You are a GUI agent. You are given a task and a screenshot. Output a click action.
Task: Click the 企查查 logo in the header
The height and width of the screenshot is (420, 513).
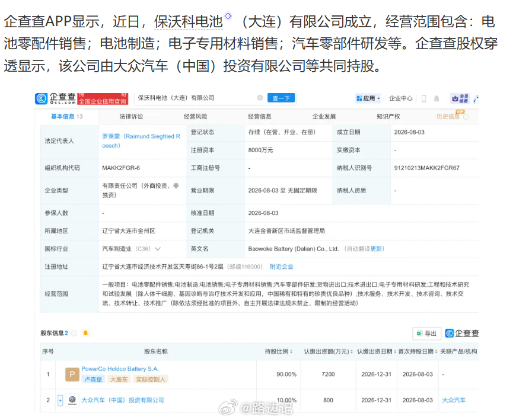click(x=55, y=98)
